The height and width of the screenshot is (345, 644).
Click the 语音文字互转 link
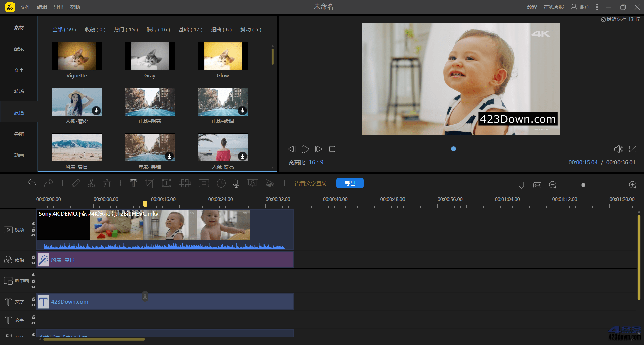(x=311, y=183)
